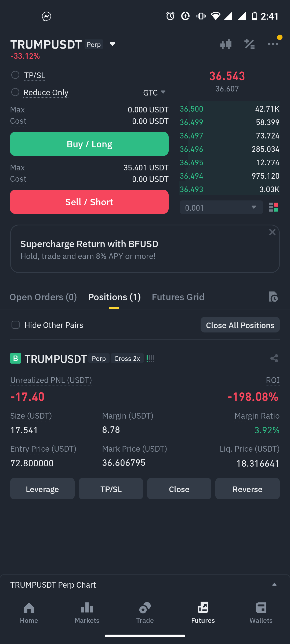Open the percent calculator icon
This screenshot has width=290, height=644.
point(249,44)
